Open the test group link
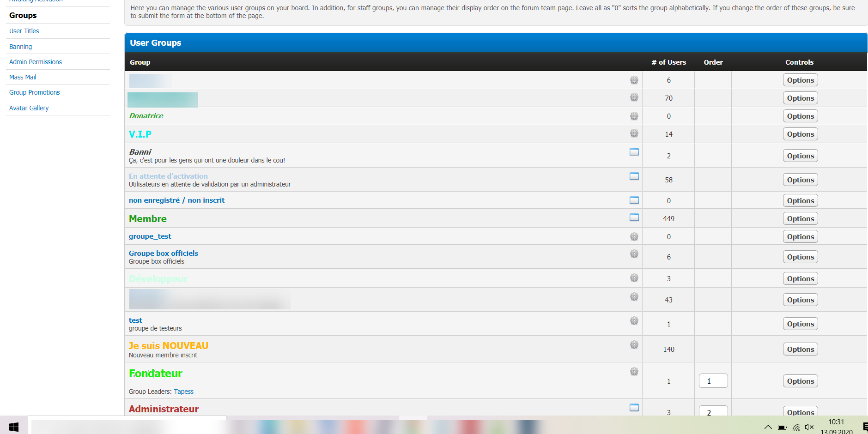 coord(135,320)
